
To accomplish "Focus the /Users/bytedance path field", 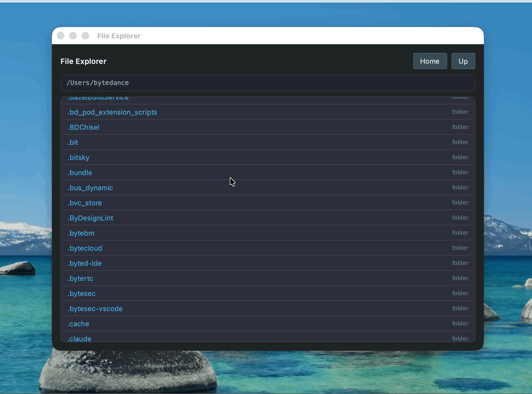I will click(x=268, y=83).
